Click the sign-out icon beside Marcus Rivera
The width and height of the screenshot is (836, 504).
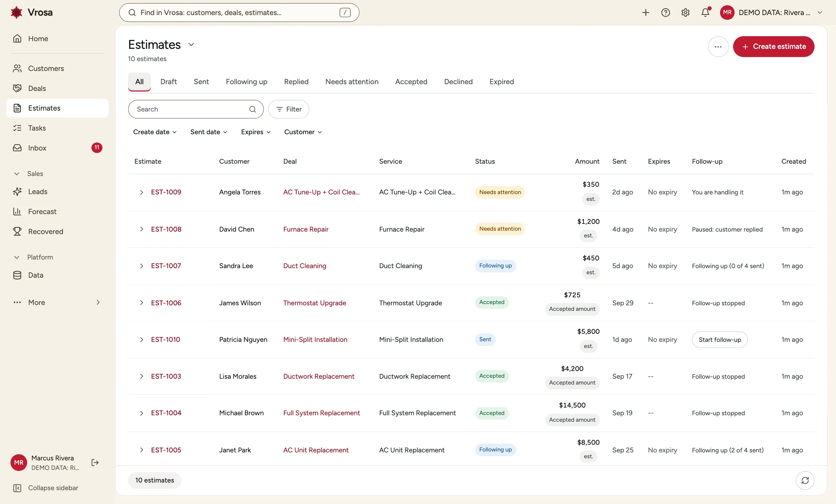pyautogui.click(x=95, y=463)
